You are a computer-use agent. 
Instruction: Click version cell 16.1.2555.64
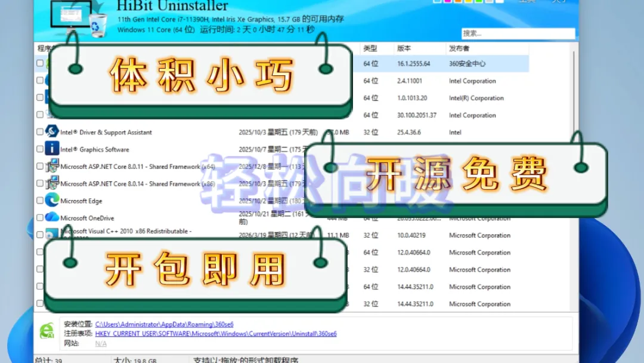click(x=414, y=64)
